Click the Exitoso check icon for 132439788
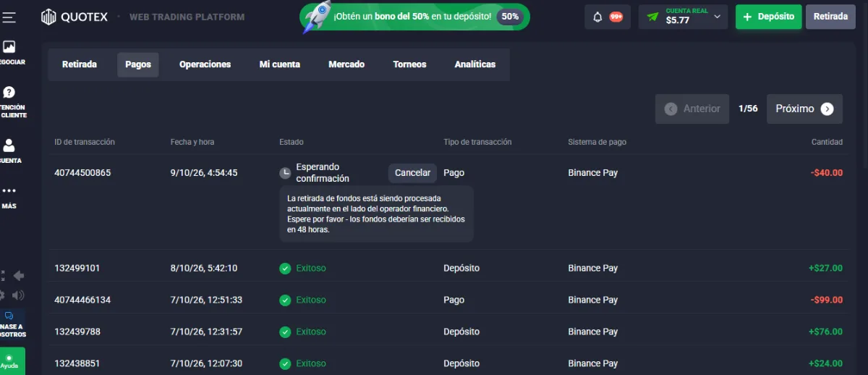868x375 pixels. pyautogui.click(x=285, y=332)
